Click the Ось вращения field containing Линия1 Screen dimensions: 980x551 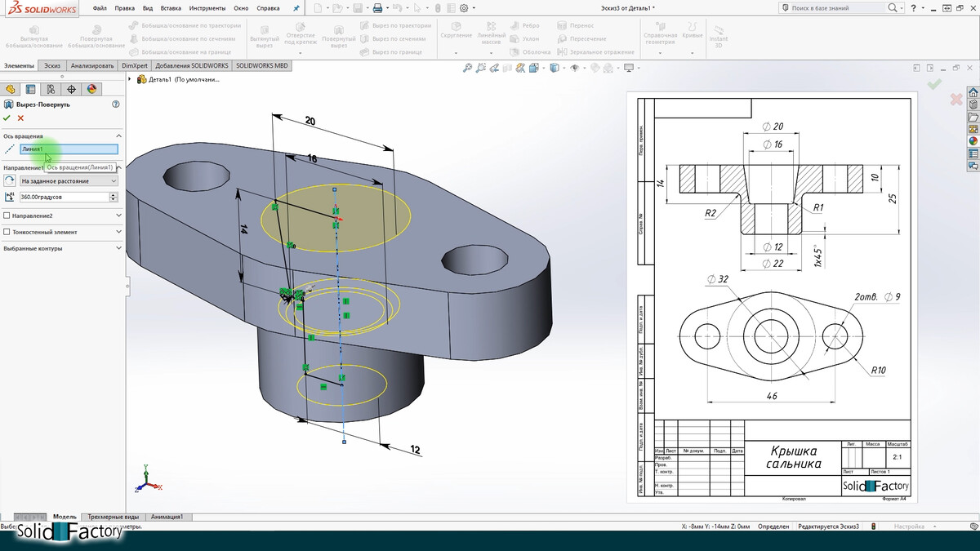[x=69, y=149]
